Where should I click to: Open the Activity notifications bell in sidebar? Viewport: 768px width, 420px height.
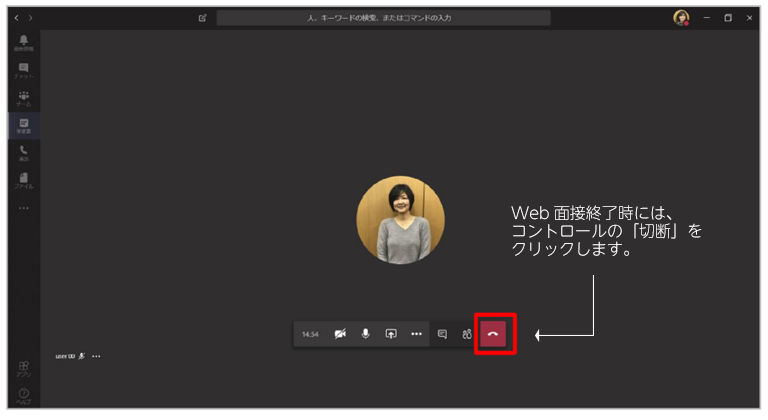[x=24, y=41]
